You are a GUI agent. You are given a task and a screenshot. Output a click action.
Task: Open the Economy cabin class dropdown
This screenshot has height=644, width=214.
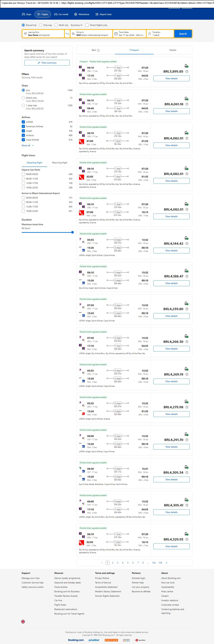(76, 25)
